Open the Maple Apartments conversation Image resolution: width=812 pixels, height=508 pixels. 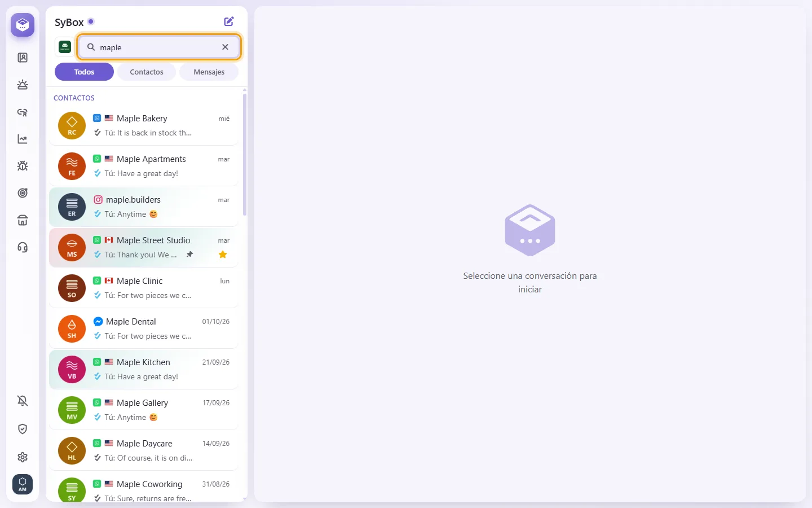tap(144, 166)
